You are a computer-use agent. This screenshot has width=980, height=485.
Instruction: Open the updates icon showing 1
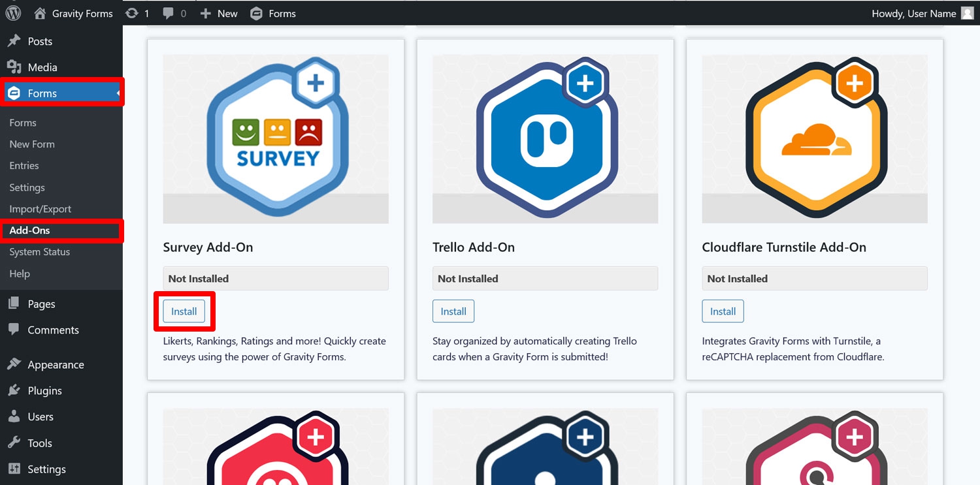click(137, 13)
